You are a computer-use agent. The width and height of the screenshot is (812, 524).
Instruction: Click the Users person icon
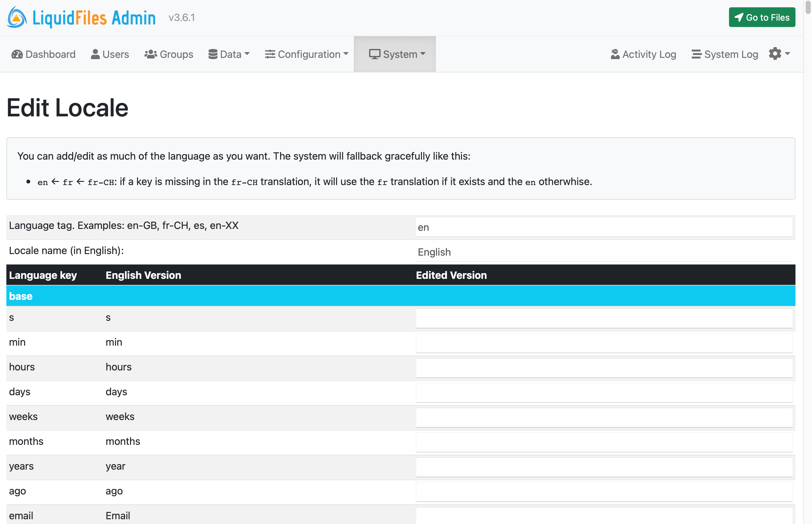[x=95, y=54]
